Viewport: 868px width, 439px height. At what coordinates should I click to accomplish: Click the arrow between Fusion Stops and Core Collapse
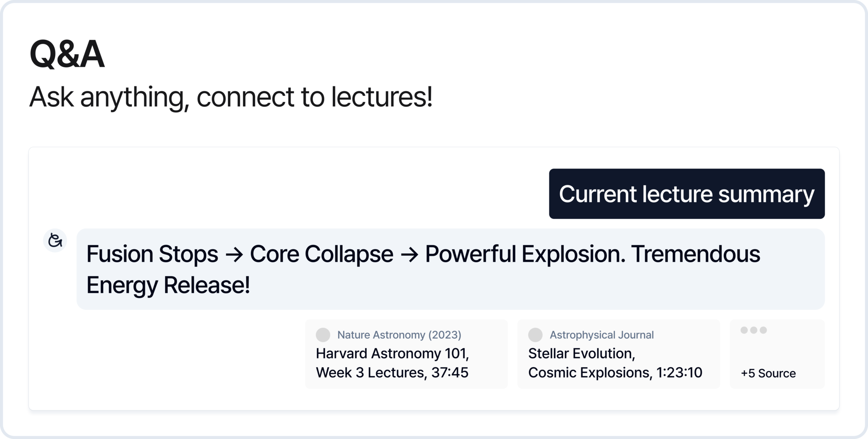(x=234, y=254)
